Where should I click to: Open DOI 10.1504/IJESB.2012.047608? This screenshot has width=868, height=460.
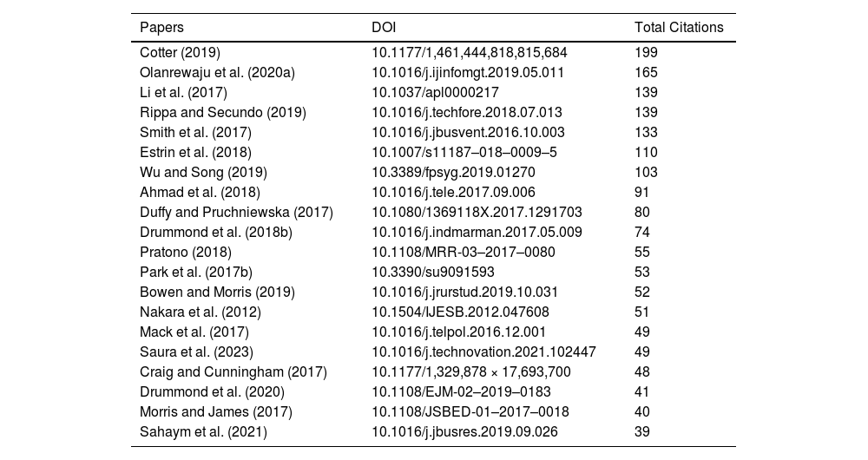pos(460,312)
